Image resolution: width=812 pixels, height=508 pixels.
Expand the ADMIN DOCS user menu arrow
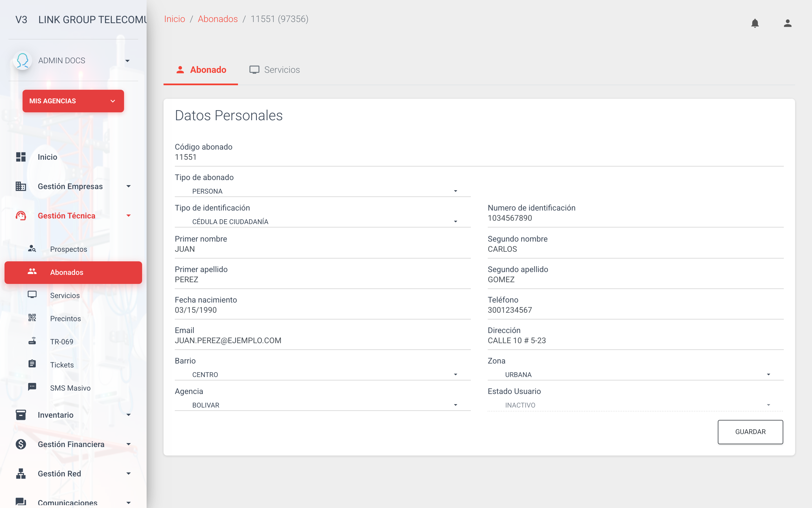point(127,61)
